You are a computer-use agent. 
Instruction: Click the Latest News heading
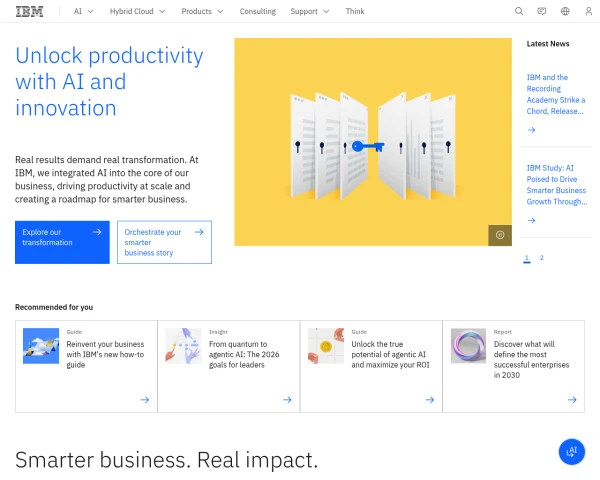coord(548,44)
